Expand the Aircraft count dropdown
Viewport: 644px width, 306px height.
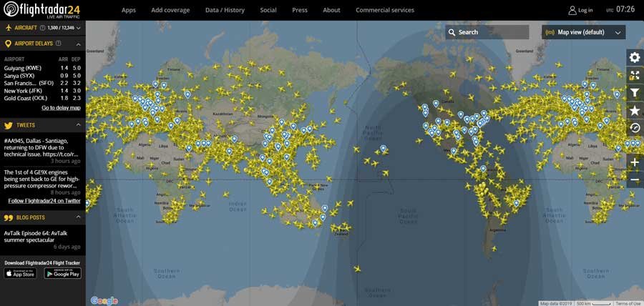(78, 28)
